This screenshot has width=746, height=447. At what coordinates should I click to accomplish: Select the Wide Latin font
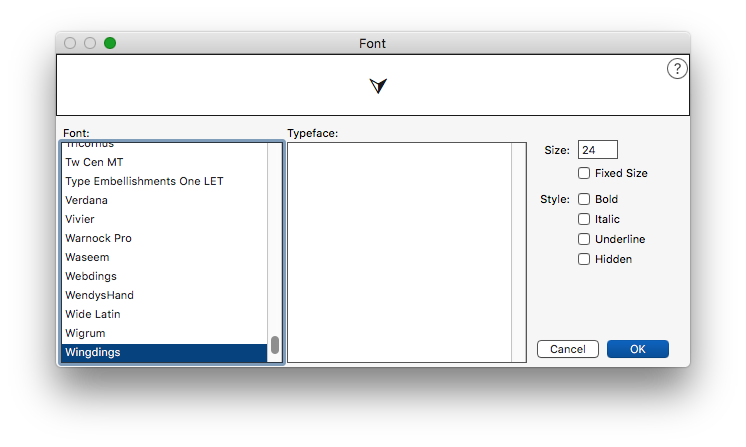click(93, 314)
